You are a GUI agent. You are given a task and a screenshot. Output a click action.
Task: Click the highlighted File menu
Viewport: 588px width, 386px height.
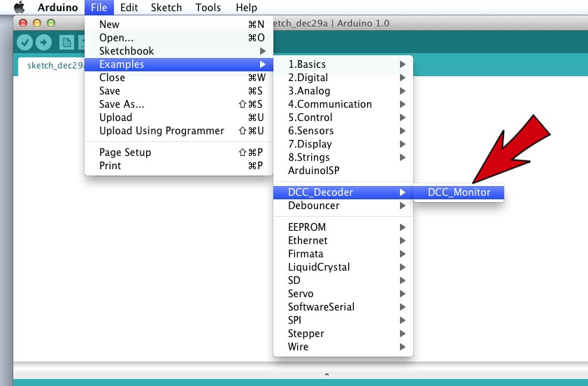click(x=99, y=7)
